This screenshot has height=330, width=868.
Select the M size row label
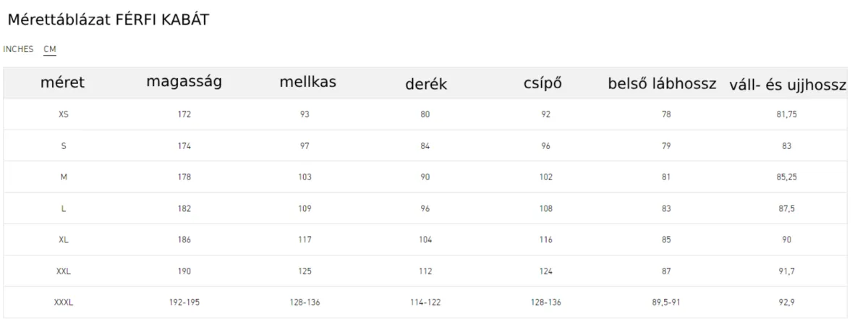click(x=63, y=177)
